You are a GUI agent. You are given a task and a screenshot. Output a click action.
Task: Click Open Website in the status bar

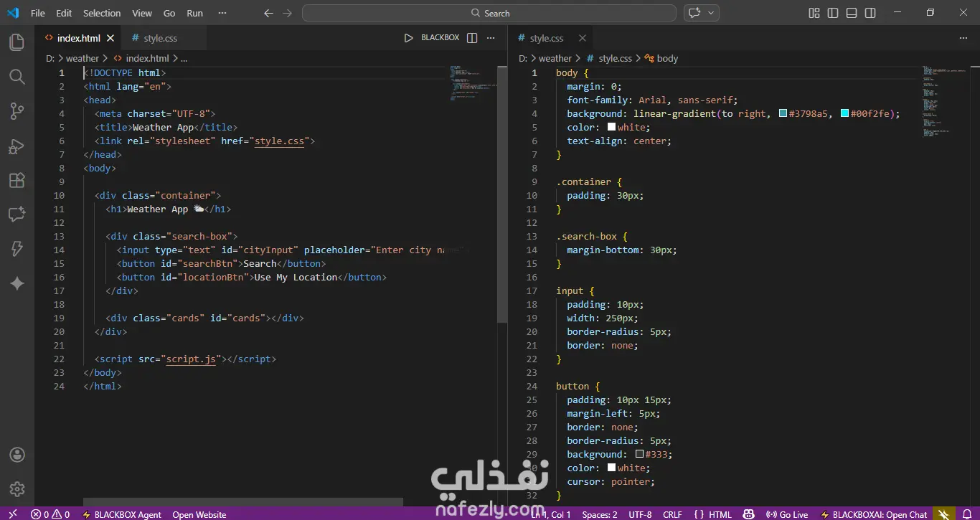199,514
